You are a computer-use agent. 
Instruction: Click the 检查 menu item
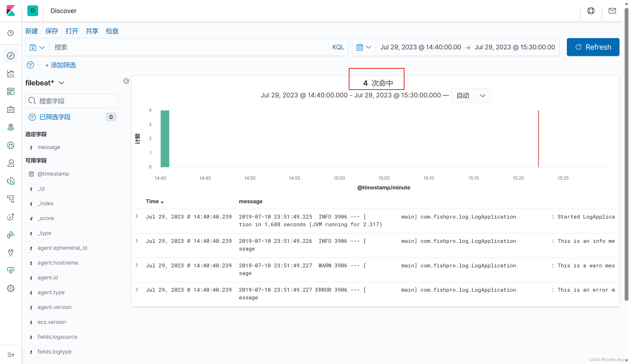(112, 31)
